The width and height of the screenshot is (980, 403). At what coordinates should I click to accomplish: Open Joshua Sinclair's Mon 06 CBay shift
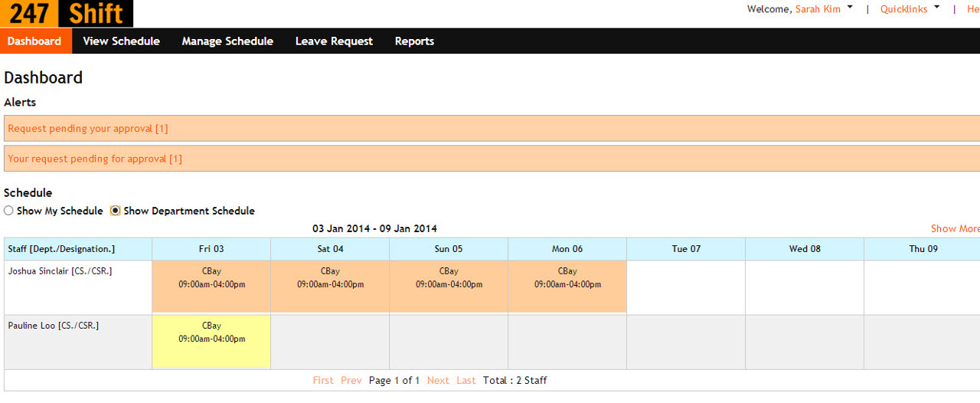coord(567,287)
